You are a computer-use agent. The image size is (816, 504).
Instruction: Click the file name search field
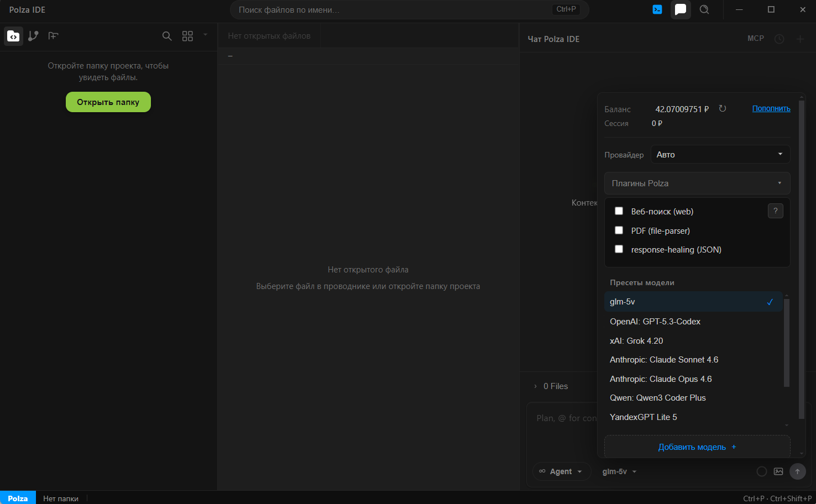click(x=409, y=9)
